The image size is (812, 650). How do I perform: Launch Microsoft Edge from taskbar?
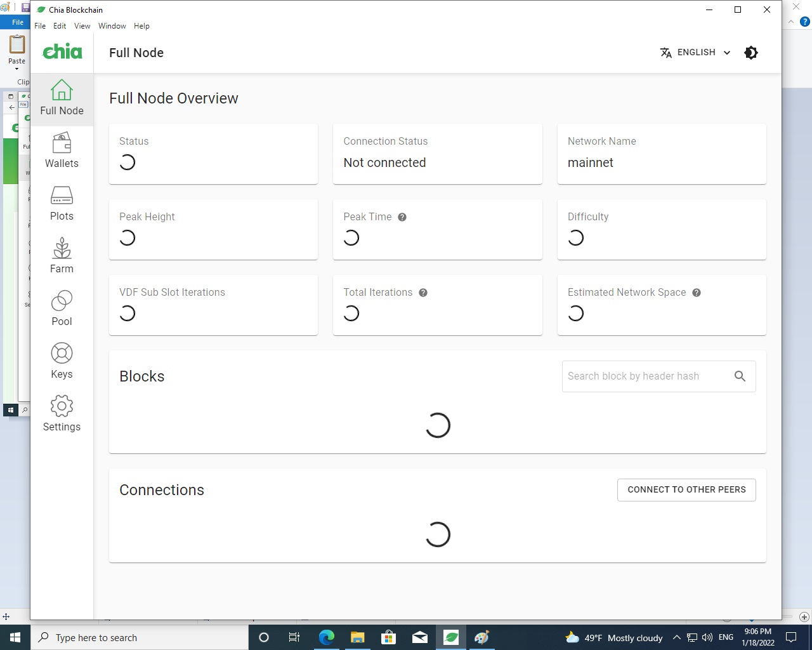click(326, 637)
